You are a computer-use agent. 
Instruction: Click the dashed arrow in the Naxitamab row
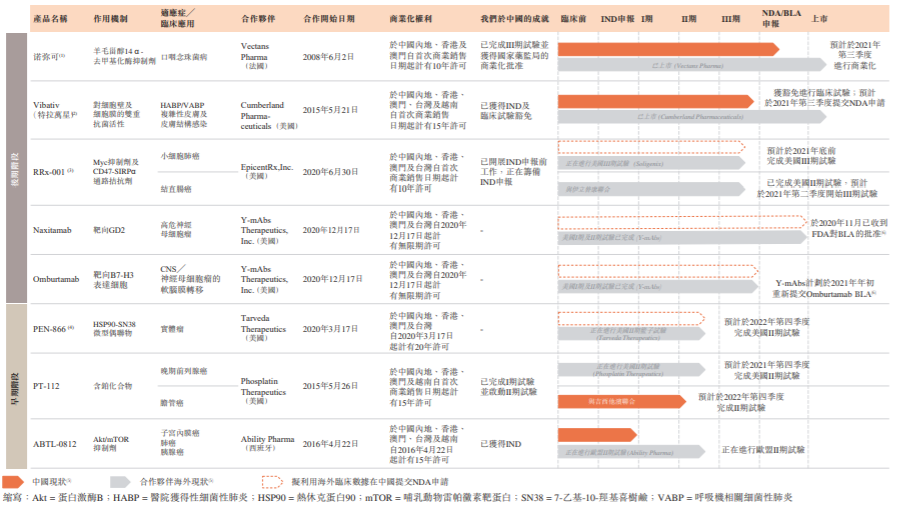682,221
